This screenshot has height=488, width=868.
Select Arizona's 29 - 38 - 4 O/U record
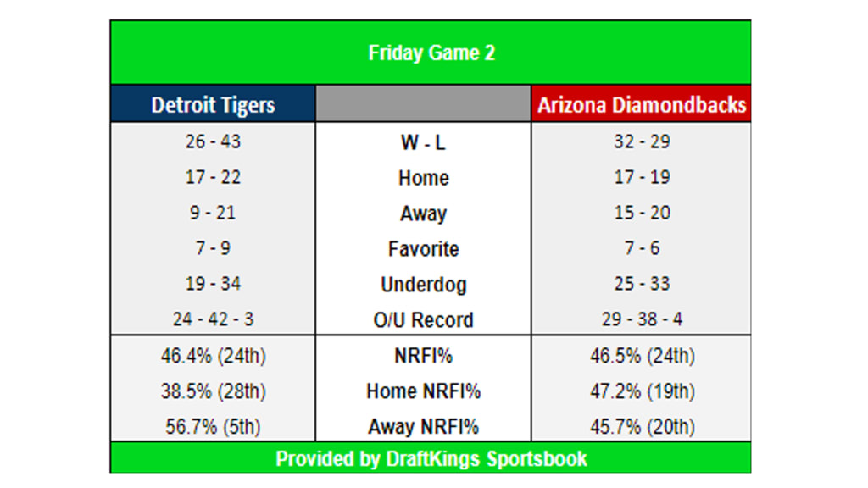tap(642, 319)
